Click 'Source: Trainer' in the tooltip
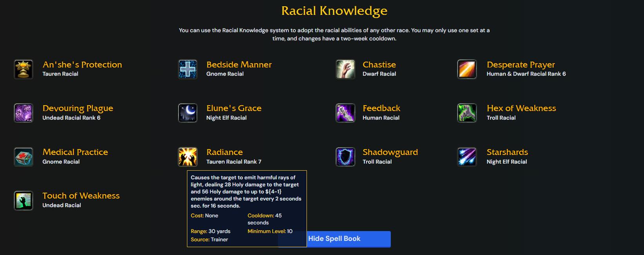Screen dimensions: 644x255 (x=209, y=239)
